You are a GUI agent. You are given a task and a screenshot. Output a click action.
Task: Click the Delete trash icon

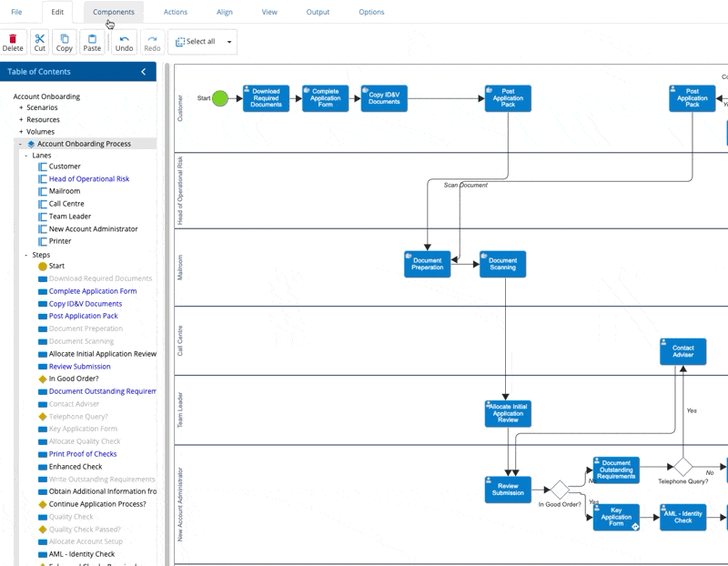[13, 38]
